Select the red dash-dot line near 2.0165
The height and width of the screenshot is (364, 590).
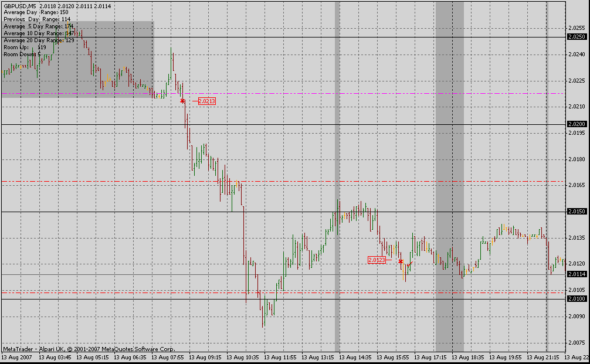tap(283, 182)
